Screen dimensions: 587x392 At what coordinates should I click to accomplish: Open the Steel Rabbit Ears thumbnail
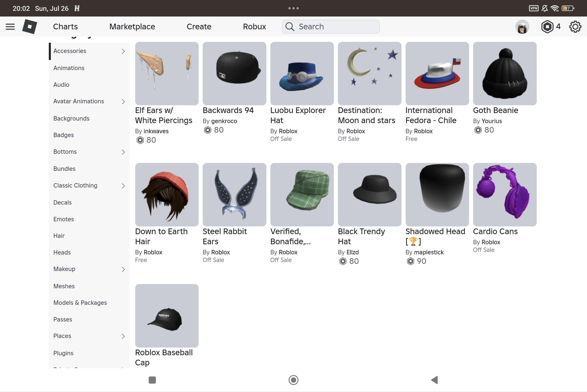point(234,195)
